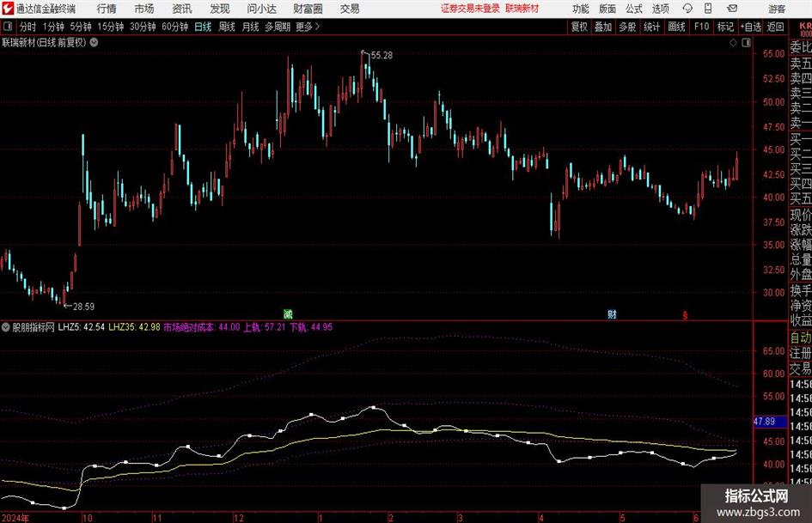The width and height of the screenshot is (812, 523).
Task: Open the 选项 menu
Action: click(660, 9)
